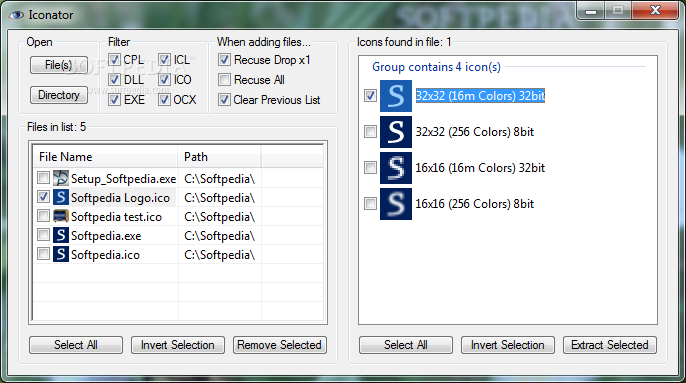The width and height of the screenshot is (686, 383).
Task: Enable the Recuse All checkbox
Action: (x=224, y=80)
